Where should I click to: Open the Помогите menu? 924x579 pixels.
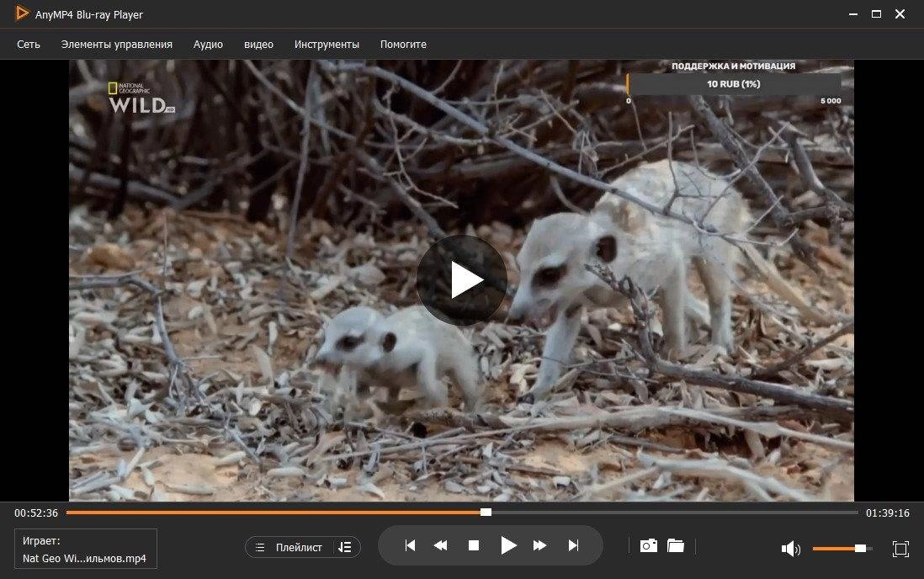[403, 45]
